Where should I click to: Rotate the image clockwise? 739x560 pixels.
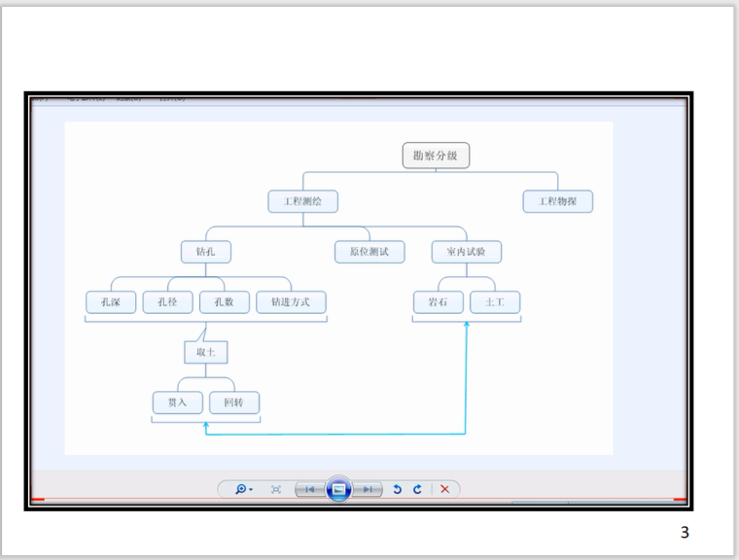coord(419,488)
